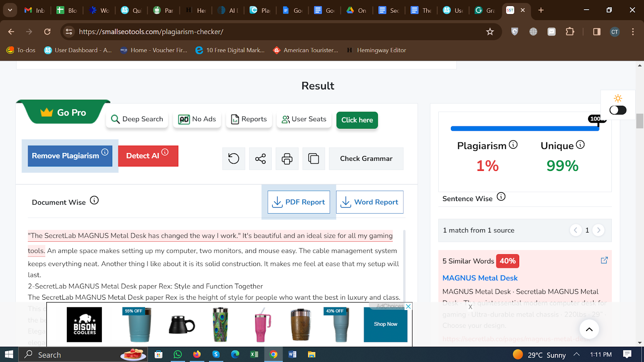Viewport: 644px width, 362px height.
Task: Click the scroll-to-top arrow button
Action: click(x=589, y=329)
